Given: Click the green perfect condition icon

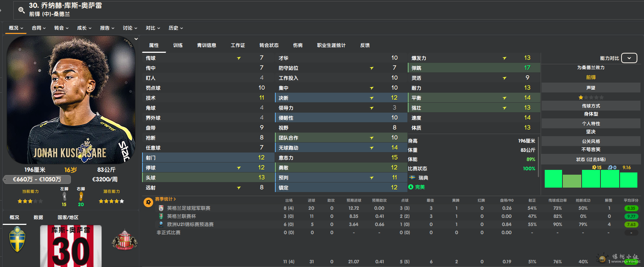Looking at the screenshot, I should [x=411, y=187].
